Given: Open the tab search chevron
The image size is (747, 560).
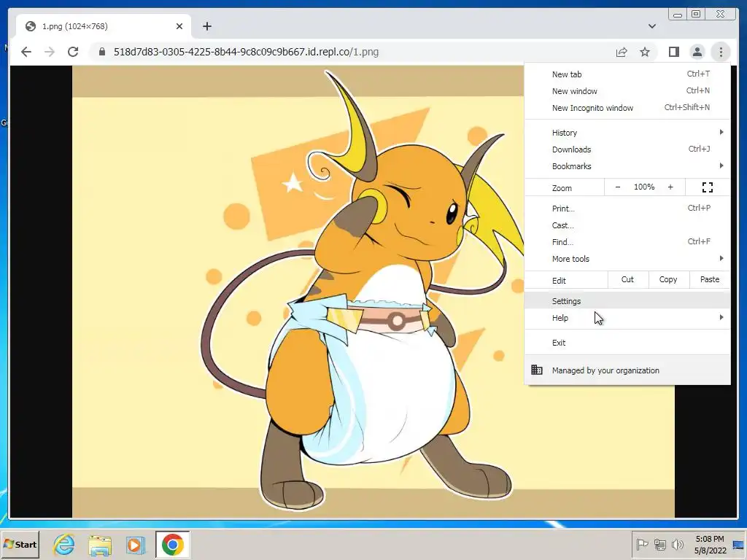Looking at the screenshot, I should pos(651,26).
